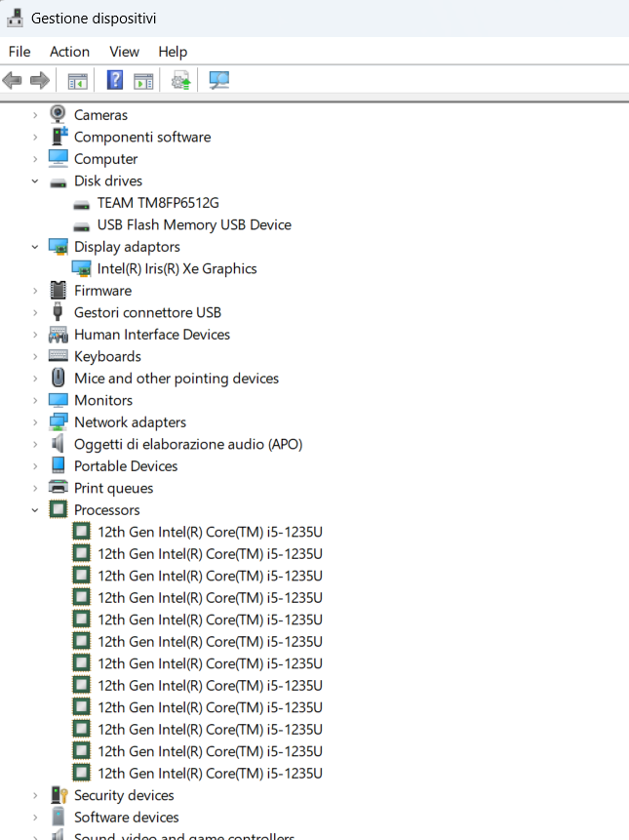Collapse the Processors category
Image resolution: width=629 pixels, height=840 pixels.
[x=35, y=510]
